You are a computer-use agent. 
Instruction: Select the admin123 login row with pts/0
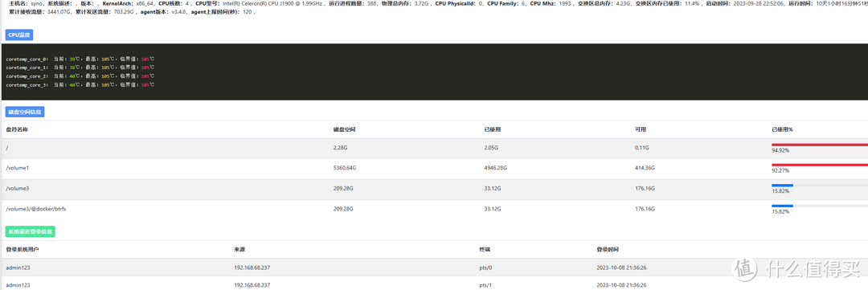pyautogui.click(x=434, y=268)
